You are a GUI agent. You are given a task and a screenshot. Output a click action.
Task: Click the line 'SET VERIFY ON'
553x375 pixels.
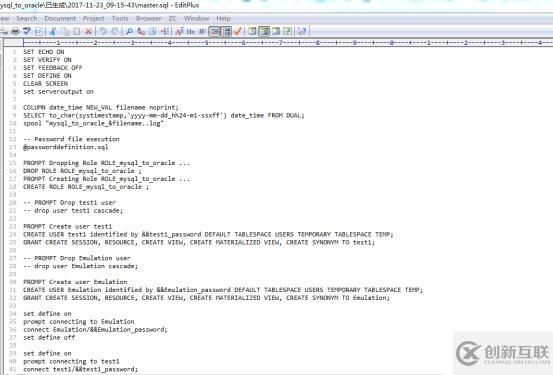(x=47, y=60)
